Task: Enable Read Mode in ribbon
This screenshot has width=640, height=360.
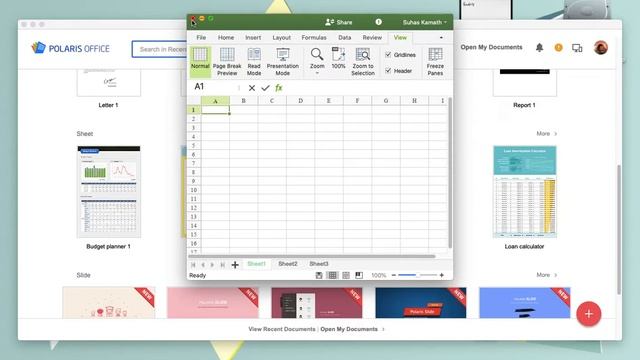Action: (x=254, y=54)
